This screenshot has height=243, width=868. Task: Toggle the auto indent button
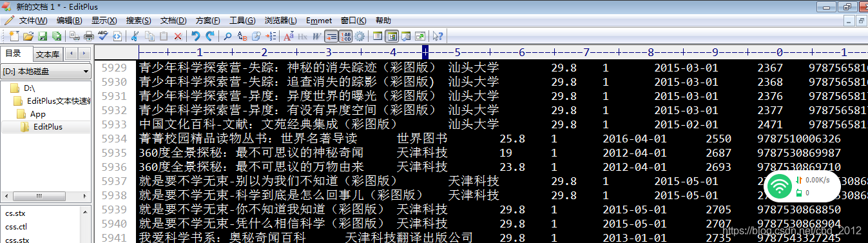pos(331,36)
